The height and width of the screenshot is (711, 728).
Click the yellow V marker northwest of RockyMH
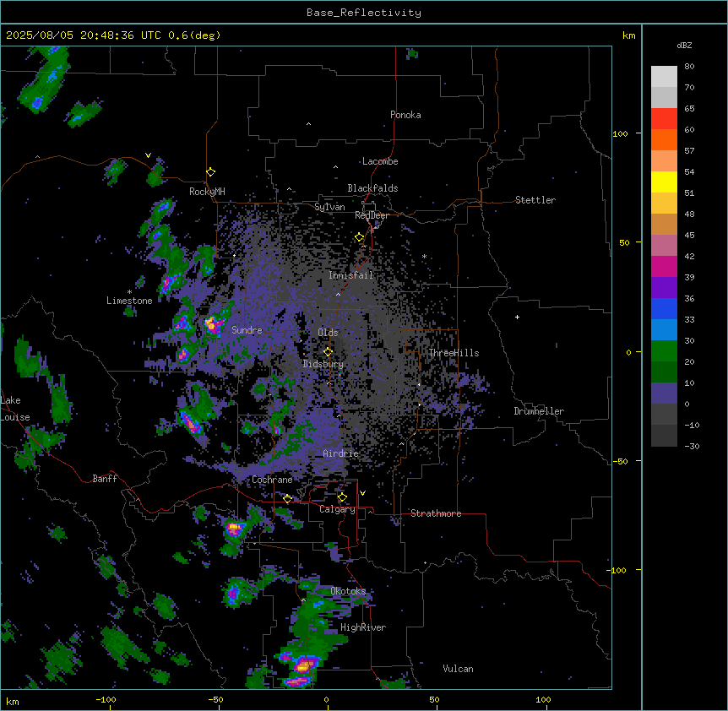pos(148,155)
